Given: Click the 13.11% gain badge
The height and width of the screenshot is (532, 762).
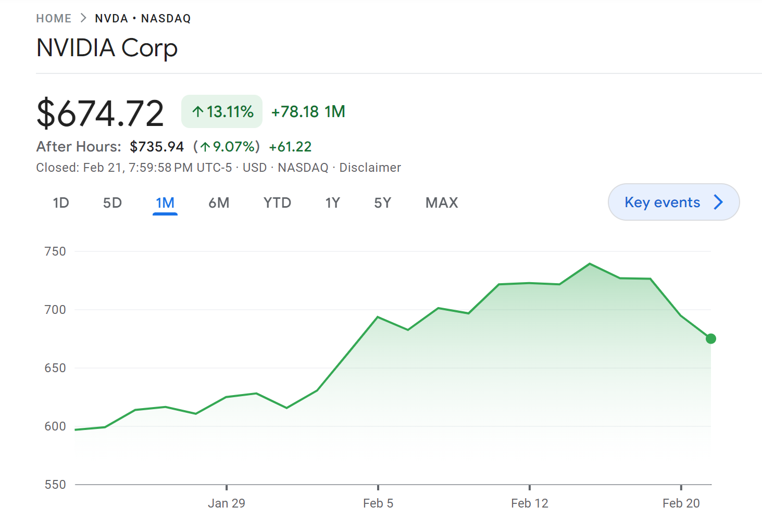Looking at the screenshot, I should coord(222,111).
